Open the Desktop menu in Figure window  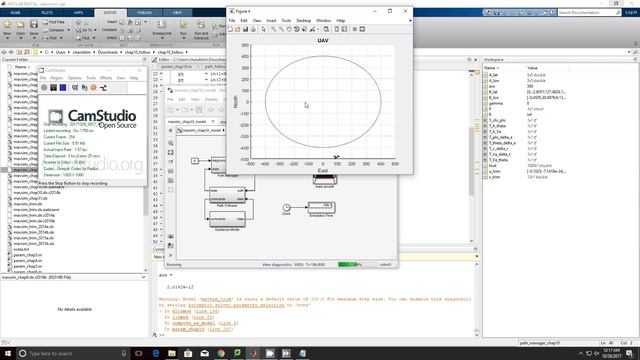click(303, 20)
